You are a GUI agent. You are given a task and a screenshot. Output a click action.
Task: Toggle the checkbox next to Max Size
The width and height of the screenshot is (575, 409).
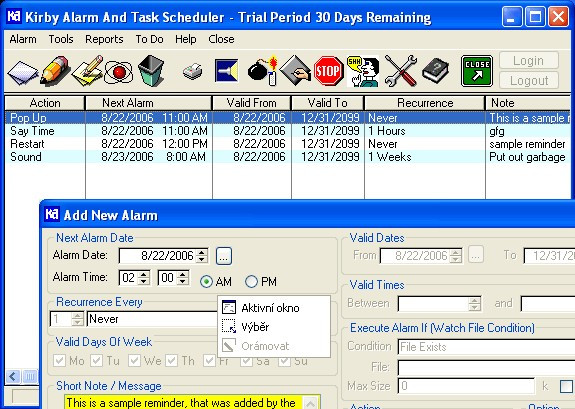point(566,386)
